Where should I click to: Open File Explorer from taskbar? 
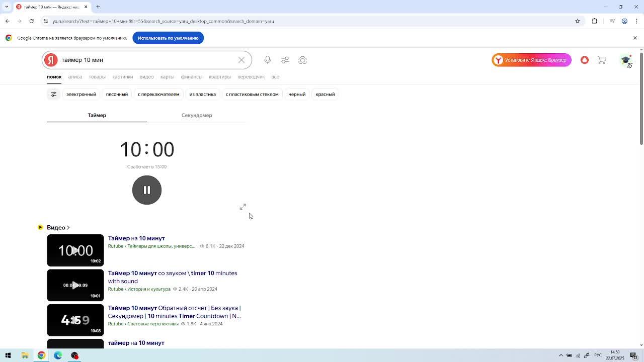click(x=25, y=355)
